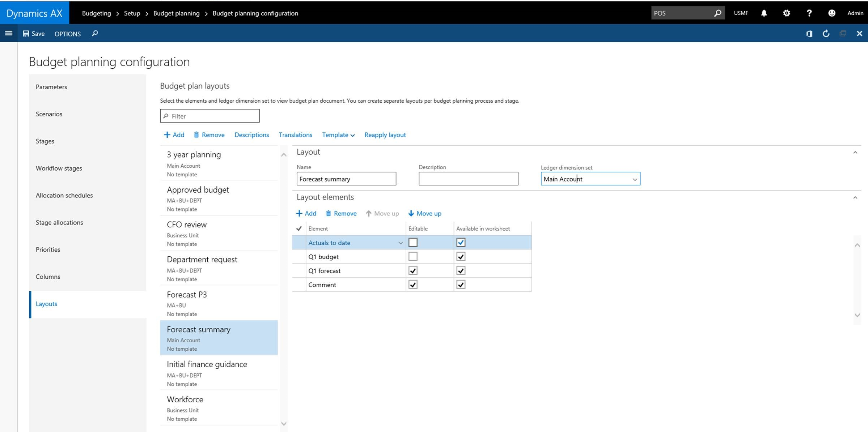Open the Priorities tab
Screen dimensions: 868x432
(88, 249)
